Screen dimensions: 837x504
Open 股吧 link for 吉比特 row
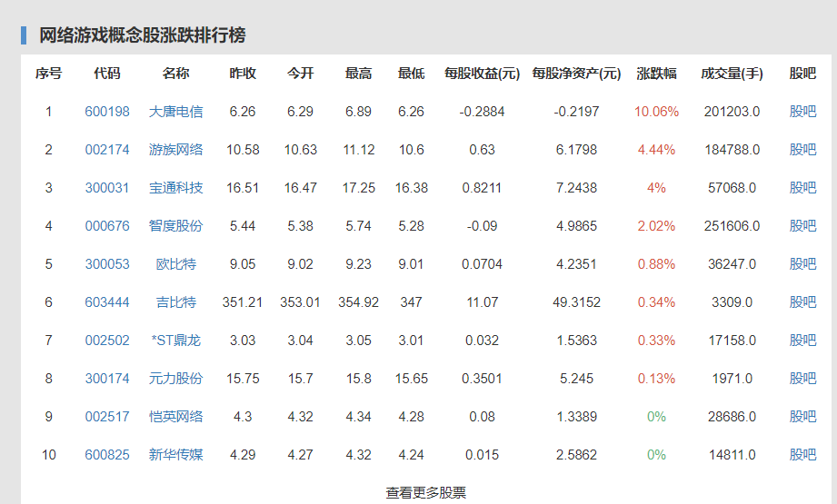[x=802, y=302]
